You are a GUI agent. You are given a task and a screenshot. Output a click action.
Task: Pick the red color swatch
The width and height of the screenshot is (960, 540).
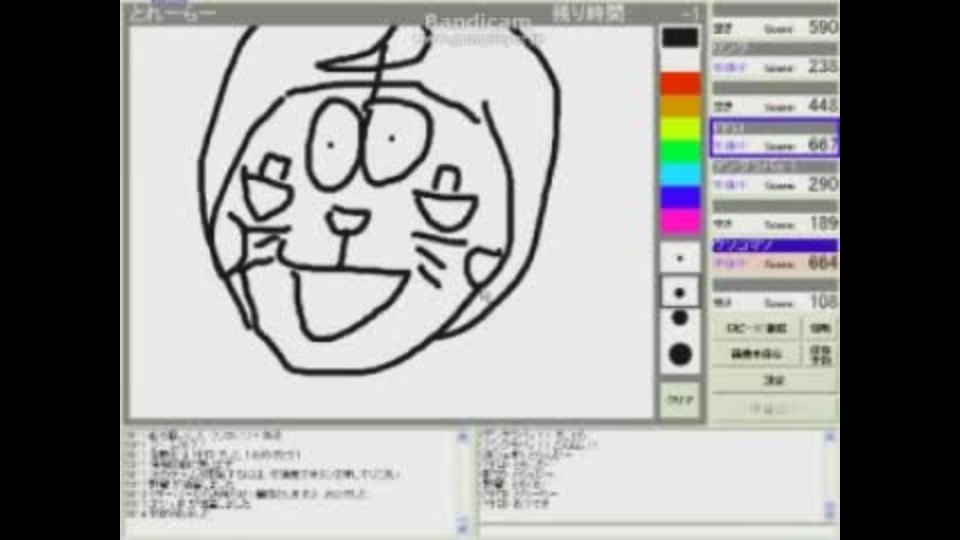tap(680, 83)
